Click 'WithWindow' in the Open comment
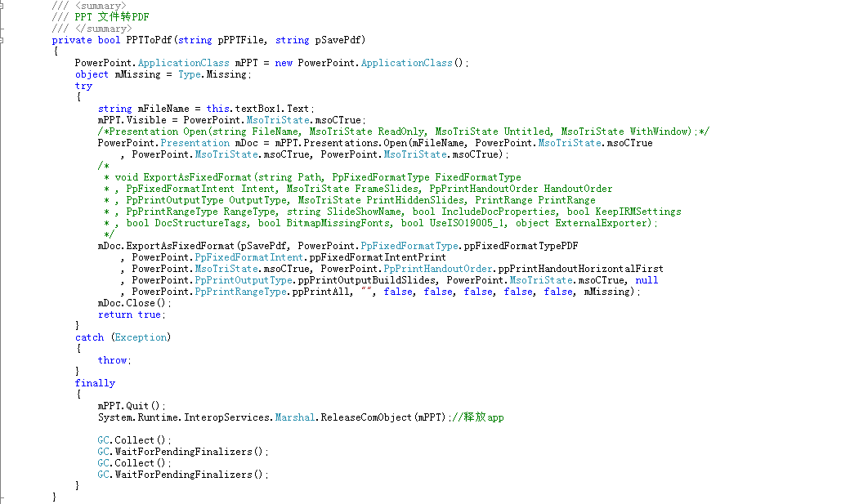Image resolution: width=841 pixels, height=504 pixels. pos(658,132)
